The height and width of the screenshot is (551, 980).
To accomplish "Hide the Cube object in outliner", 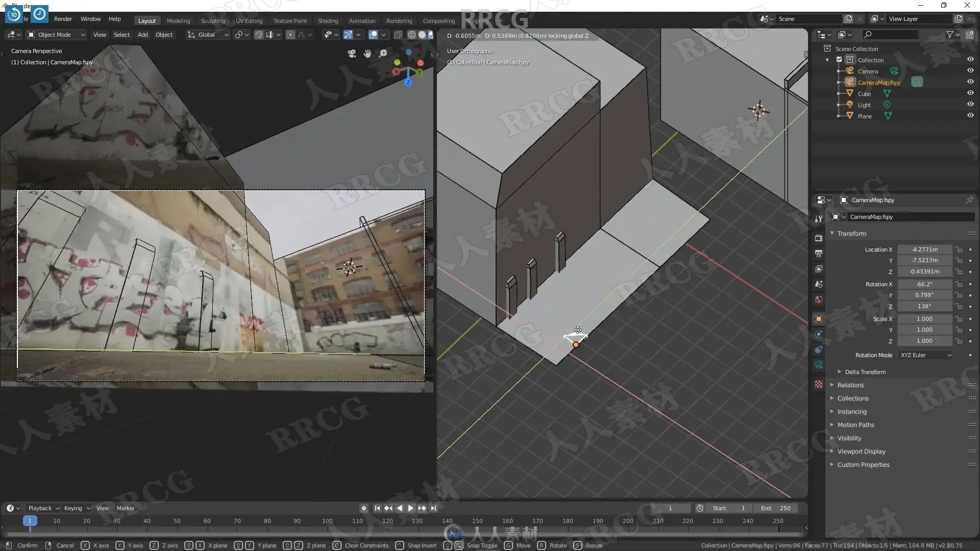I will click(970, 93).
